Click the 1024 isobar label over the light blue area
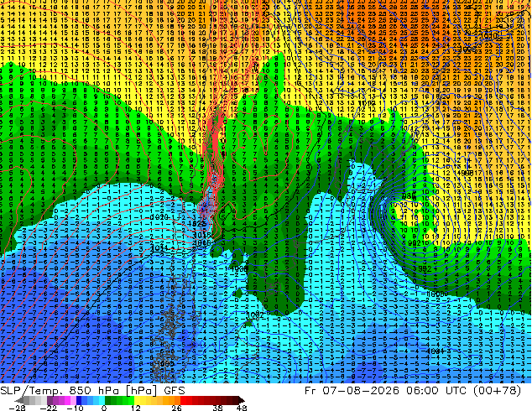Screen dimensions: 532x411 (x=159, y=248)
